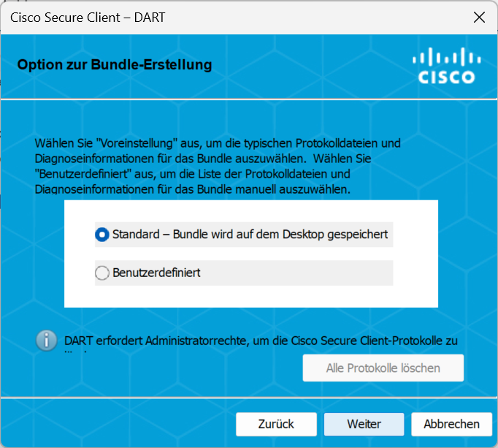Click the Benutzerdefiniert option label text
This screenshot has width=498, height=448.
tap(156, 273)
